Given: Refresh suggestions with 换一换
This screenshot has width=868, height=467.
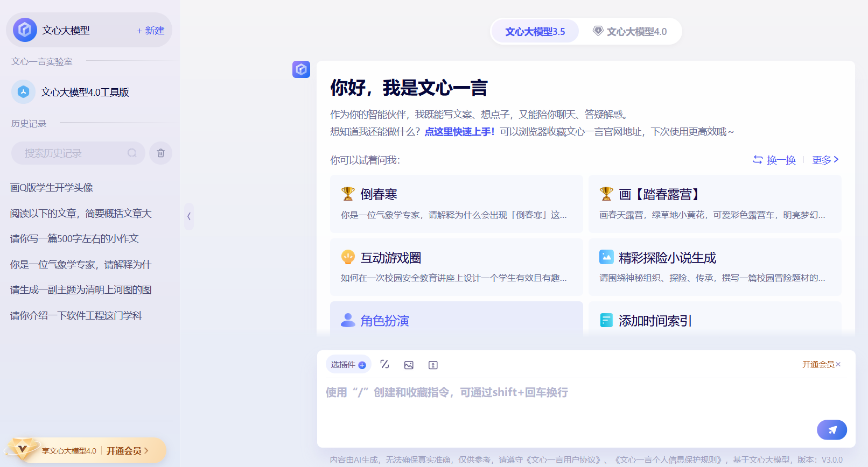Looking at the screenshot, I should [x=774, y=160].
